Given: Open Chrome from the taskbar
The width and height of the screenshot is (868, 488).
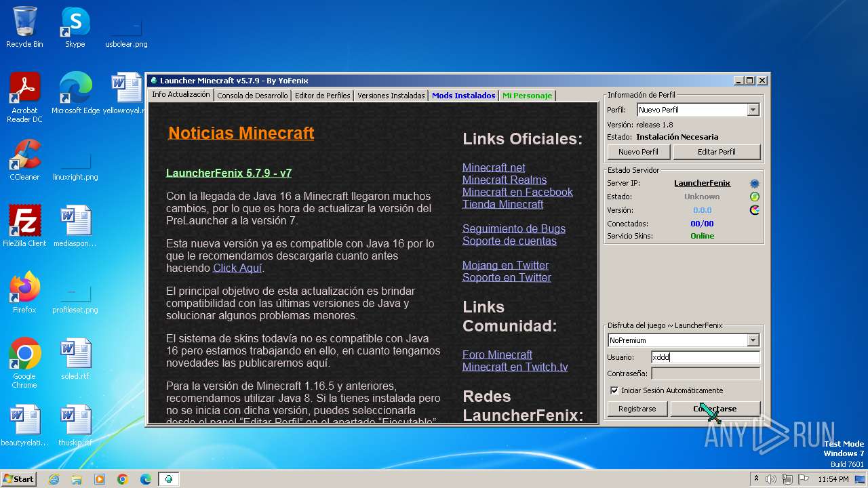Looking at the screenshot, I should [x=123, y=479].
